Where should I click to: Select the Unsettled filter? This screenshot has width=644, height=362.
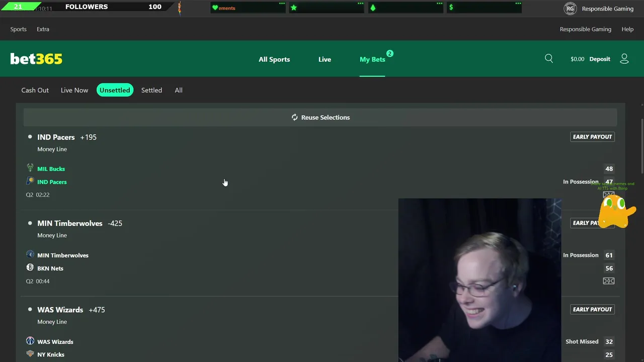(x=115, y=90)
